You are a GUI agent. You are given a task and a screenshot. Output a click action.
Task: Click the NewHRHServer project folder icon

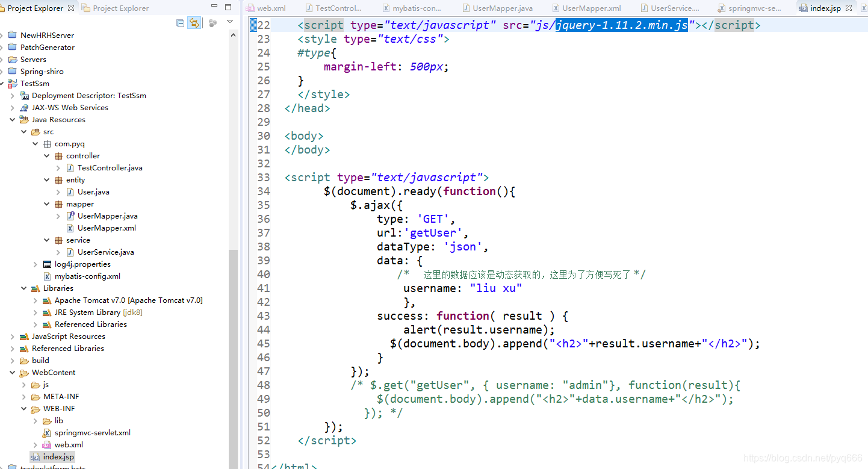13,35
